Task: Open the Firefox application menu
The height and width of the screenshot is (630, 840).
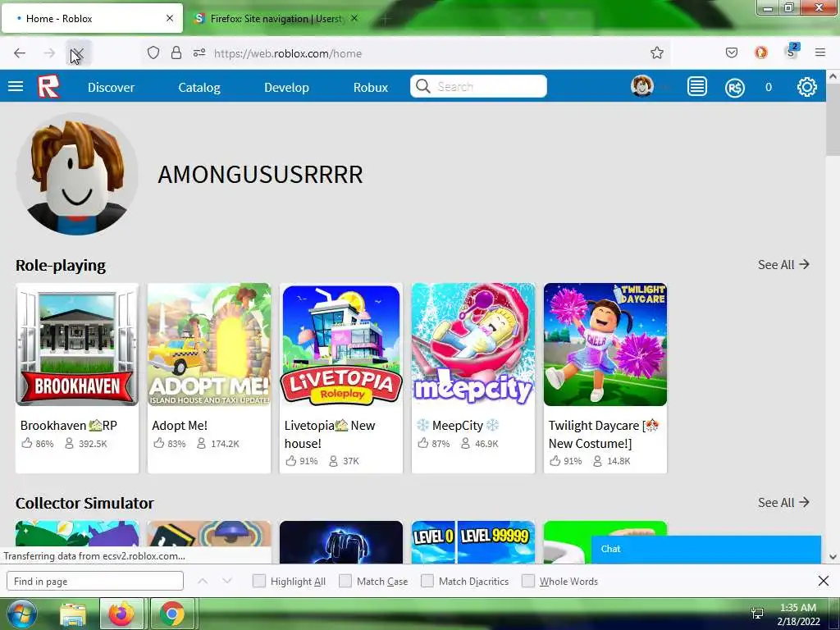Action: click(820, 52)
